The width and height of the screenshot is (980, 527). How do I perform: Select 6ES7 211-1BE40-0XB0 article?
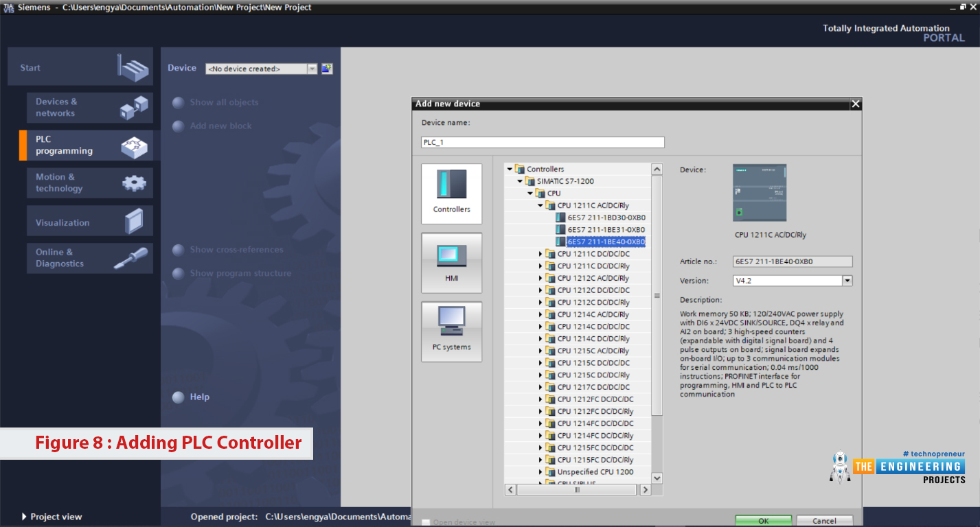coord(606,242)
